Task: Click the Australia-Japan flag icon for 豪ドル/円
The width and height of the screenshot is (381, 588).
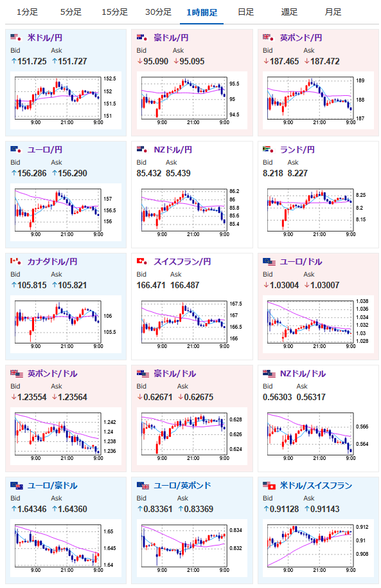Action: pos(142,37)
